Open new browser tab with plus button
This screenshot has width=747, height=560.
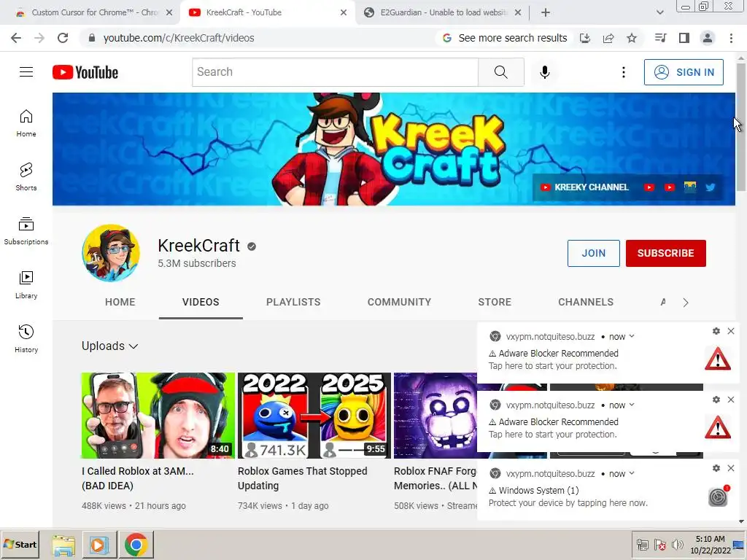coord(546,12)
